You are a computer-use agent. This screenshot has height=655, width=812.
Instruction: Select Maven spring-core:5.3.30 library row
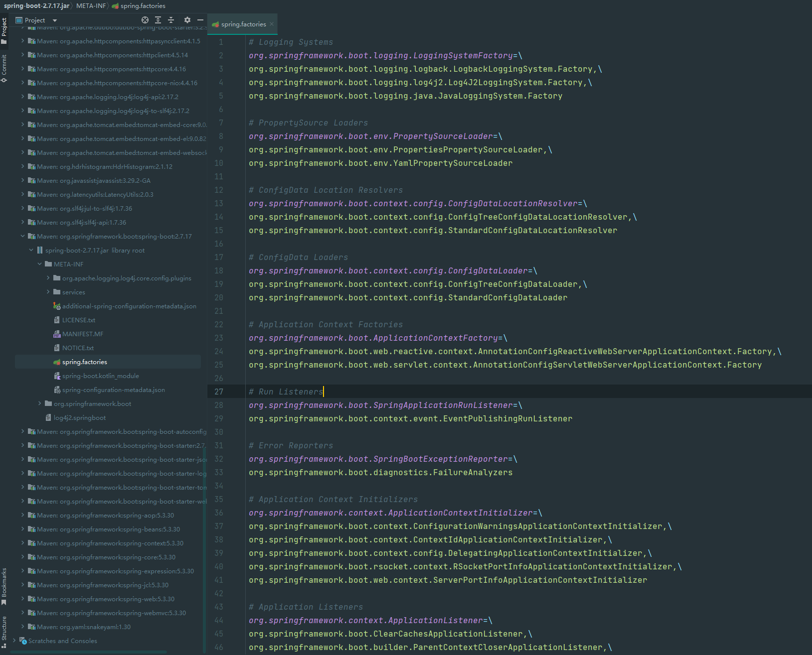pos(108,557)
